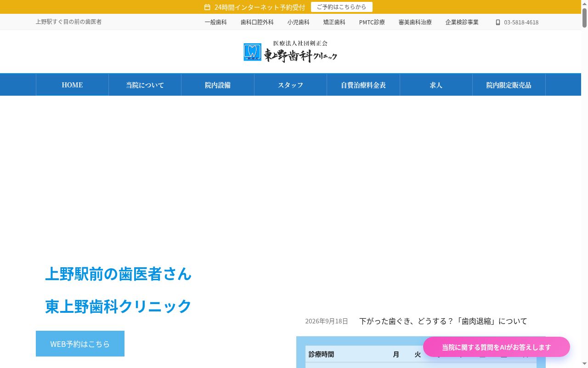Go to the 小児歯科 page
Image resolution: width=588 pixels, height=368 pixels.
[299, 22]
